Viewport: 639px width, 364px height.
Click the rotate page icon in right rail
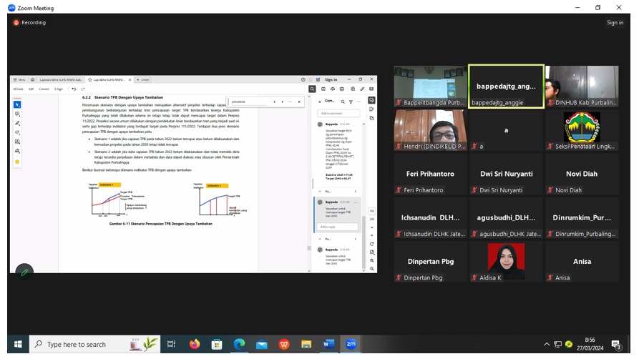click(x=372, y=244)
